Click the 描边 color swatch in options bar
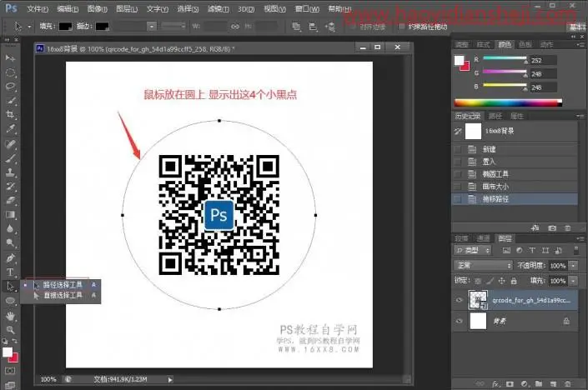The image size is (588, 390). click(103, 26)
